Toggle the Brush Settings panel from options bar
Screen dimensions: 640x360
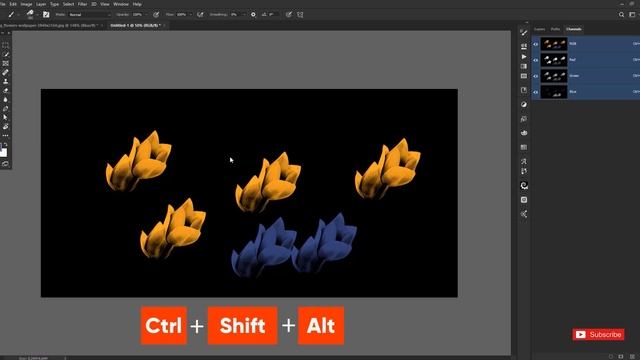[46, 14]
